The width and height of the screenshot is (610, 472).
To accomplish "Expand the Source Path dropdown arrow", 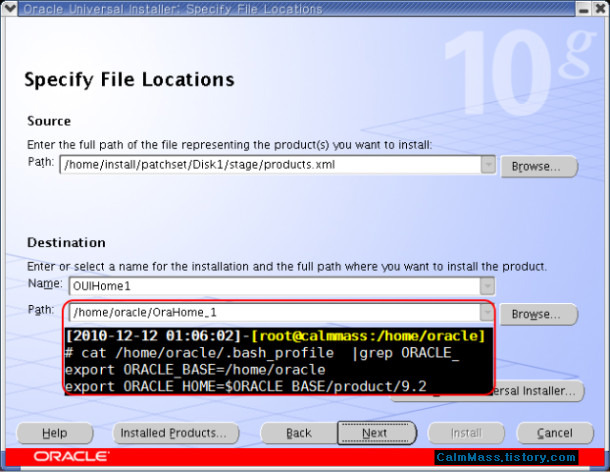I will point(488,165).
